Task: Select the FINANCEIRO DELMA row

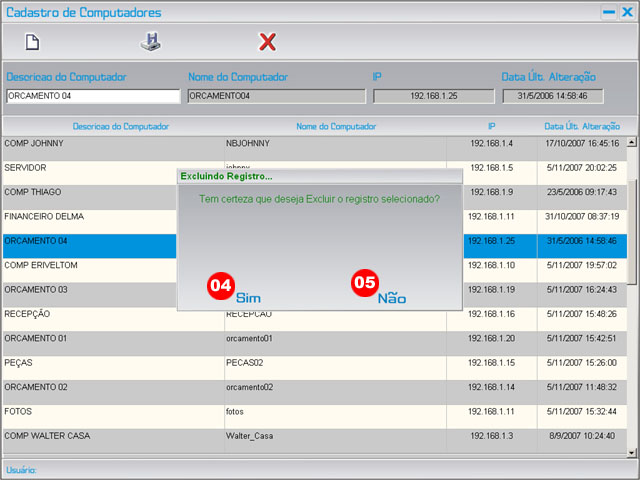Action: pos(90,217)
